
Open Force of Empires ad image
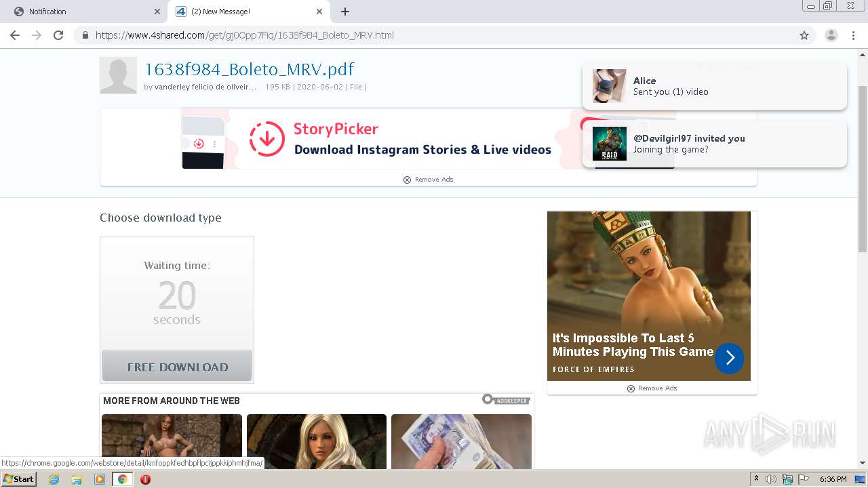coord(649,296)
